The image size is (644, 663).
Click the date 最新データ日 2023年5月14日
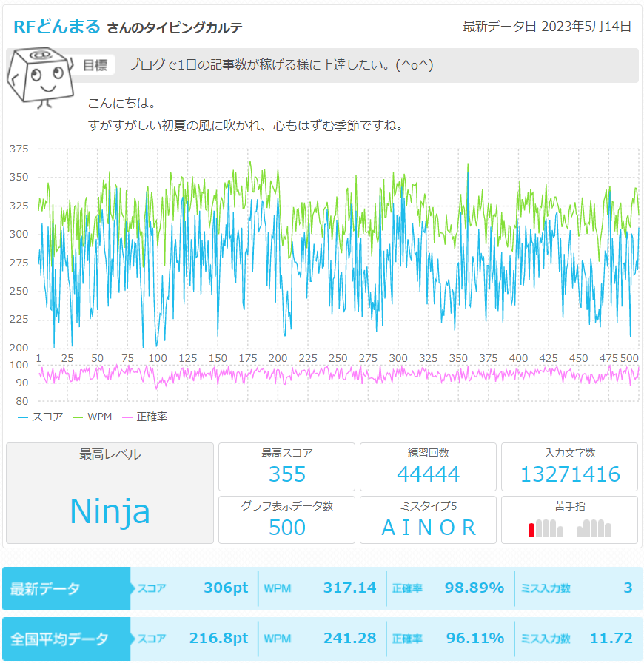(547, 26)
